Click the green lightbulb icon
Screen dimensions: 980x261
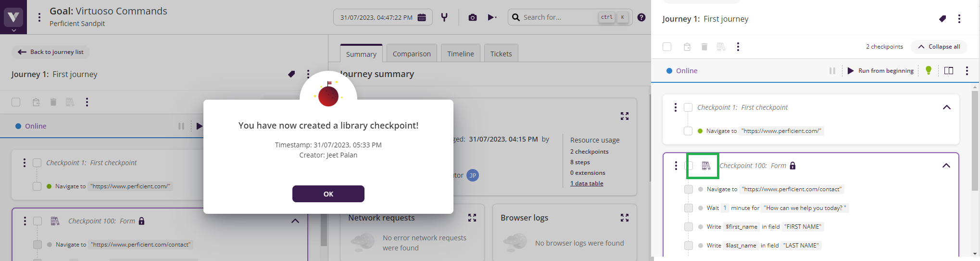point(929,71)
